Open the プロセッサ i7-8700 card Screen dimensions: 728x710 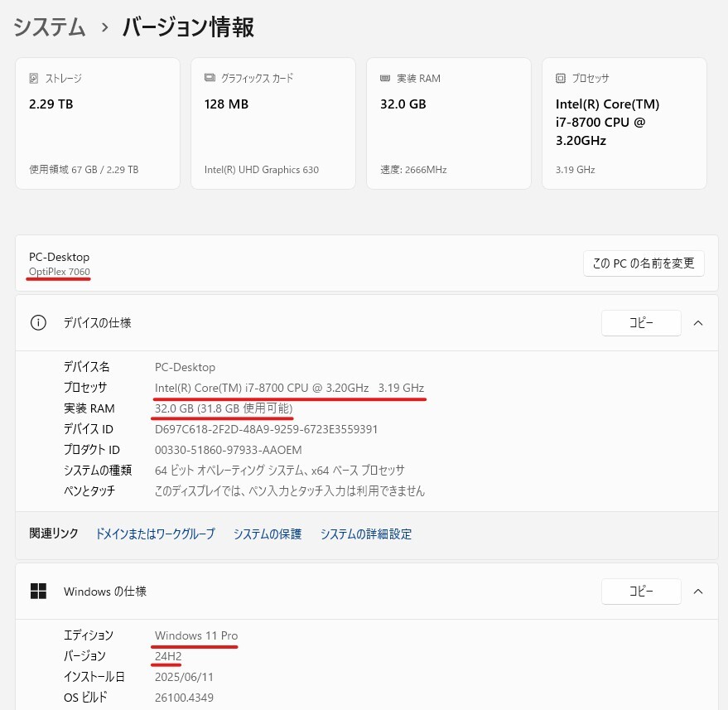624,123
